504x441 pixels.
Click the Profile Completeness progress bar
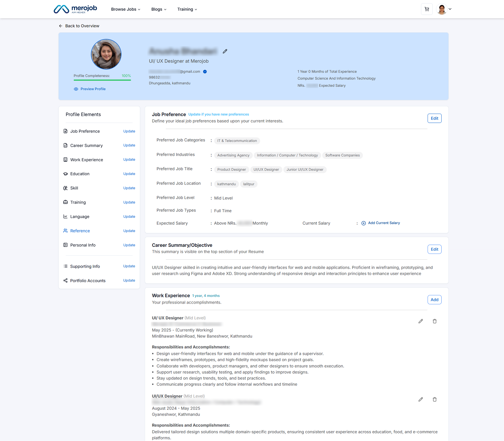102,80
